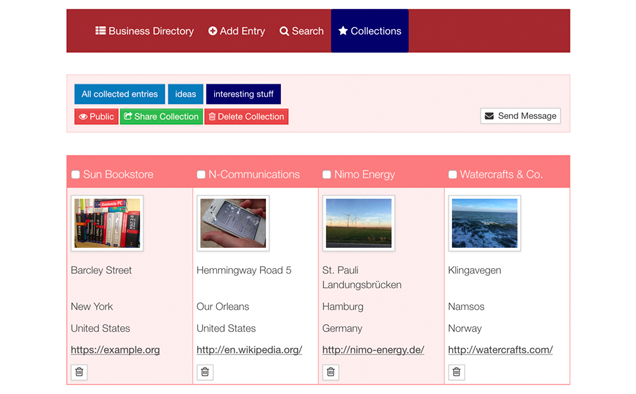Remove Watercrafts & Co. with its trash icon
Screen dimensions: 636x394
457,372
